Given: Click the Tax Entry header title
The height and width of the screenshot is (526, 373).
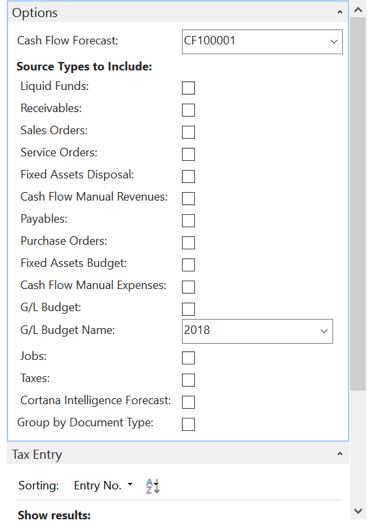Looking at the screenshot, I should coord(37,455).
